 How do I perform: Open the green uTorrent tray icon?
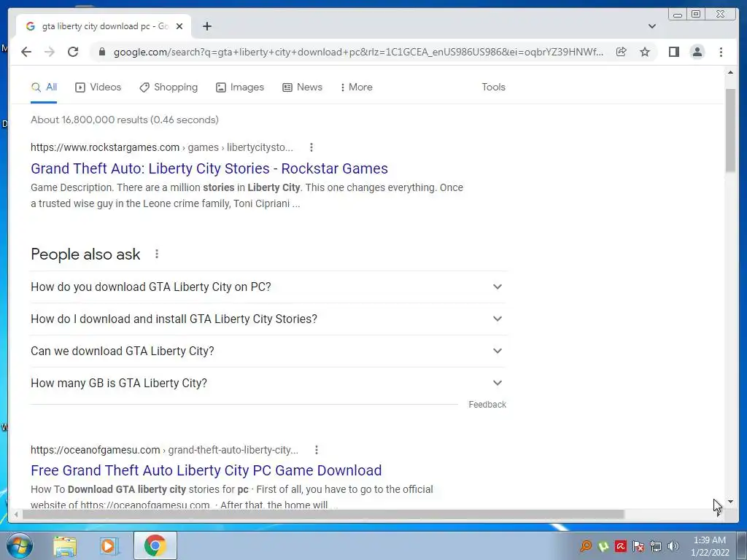click(603, 546)
